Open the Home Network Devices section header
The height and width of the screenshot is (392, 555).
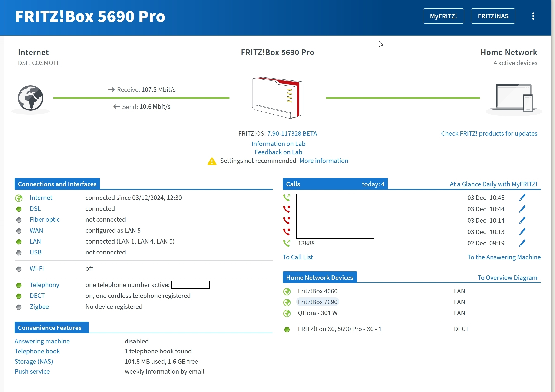[320, 277]
